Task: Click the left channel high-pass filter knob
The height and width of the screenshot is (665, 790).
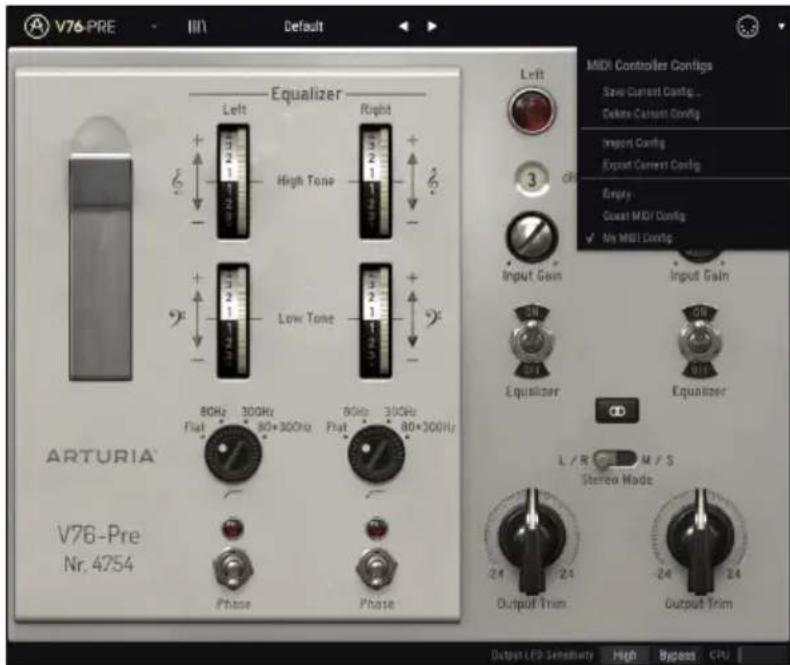Action: pyautogui.click(x=233, y=453)
